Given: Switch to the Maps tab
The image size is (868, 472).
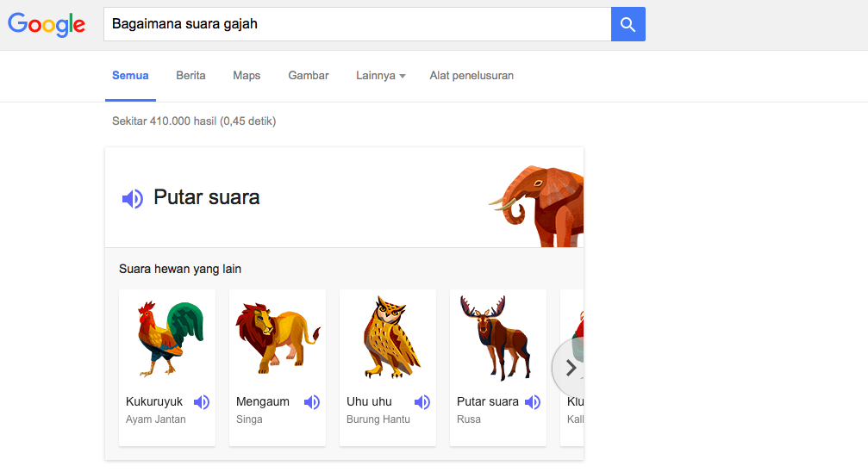Looking at the screenshot, I should [x=247, y=76].
